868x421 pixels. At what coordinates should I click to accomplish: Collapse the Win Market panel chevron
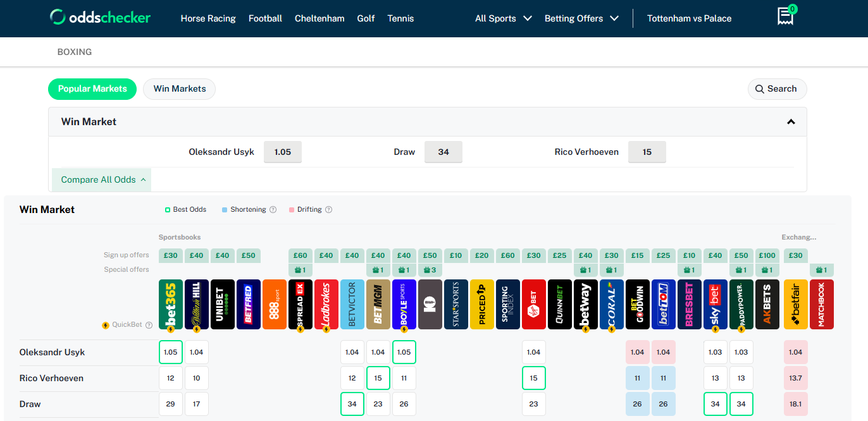coord(790,122)
